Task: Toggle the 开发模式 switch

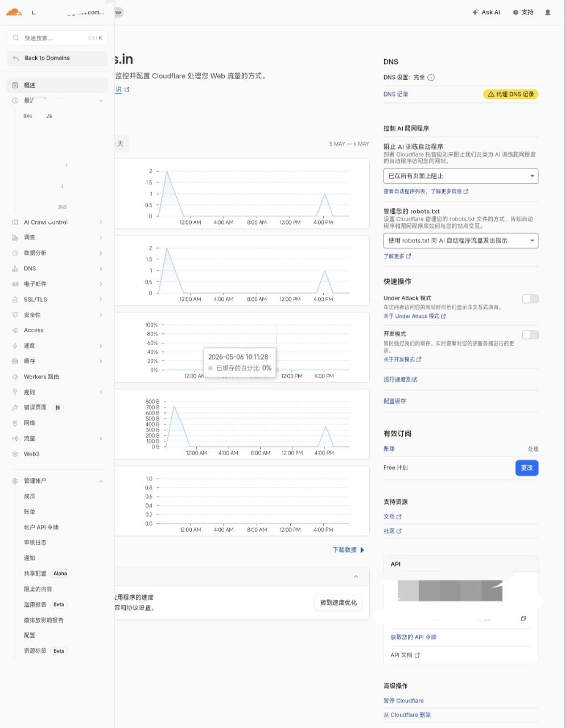Action: click(x=530, y=334)
